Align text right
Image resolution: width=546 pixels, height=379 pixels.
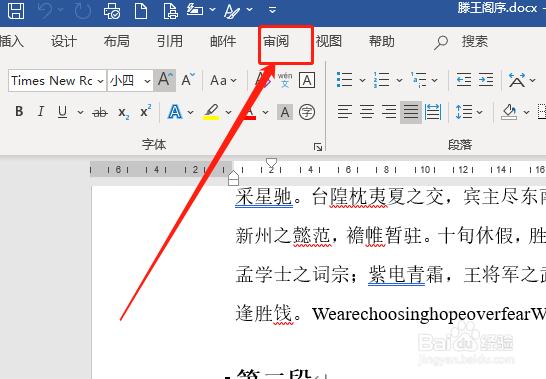click(x=389, y=112)
